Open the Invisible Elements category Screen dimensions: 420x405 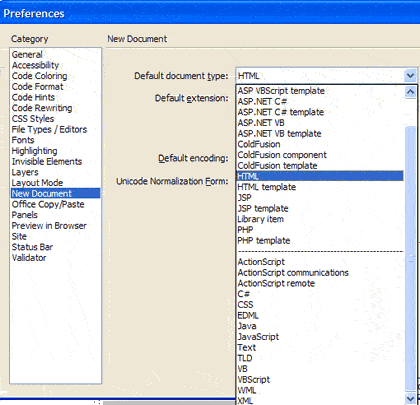coord(47,162)
